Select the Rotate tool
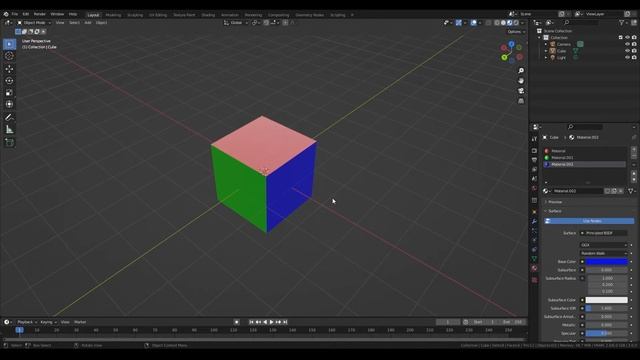This screenshot has height=360, width=640. point(9,81)
